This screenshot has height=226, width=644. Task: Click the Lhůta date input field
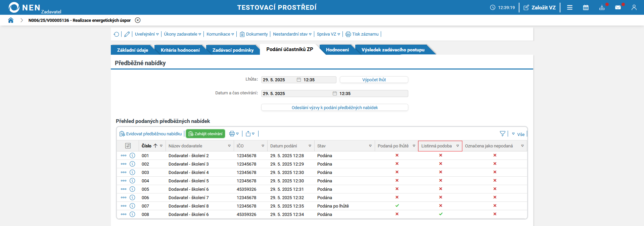coord(279,80)
